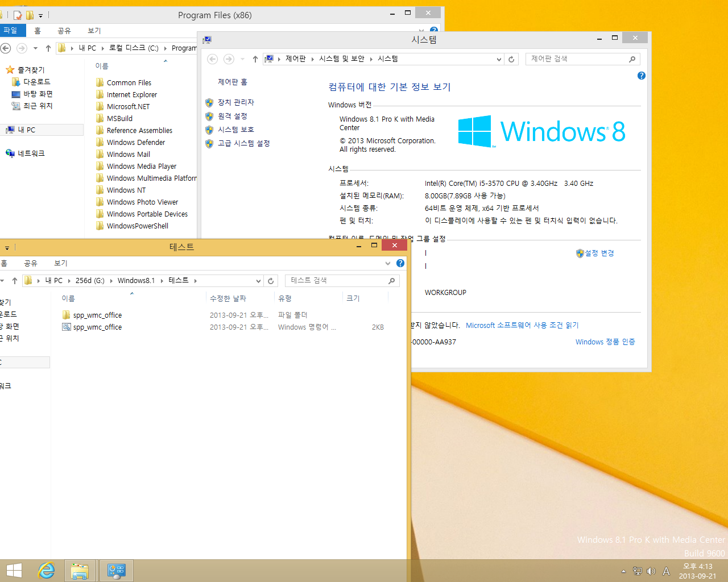
Task: Open 공유 tab in Program Files window
Action: click(x=64, y=31)
